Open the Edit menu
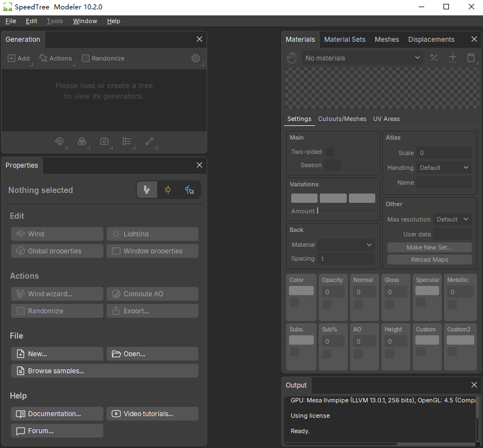The width and height of the screenshot is (483, 448). (31, 21)
